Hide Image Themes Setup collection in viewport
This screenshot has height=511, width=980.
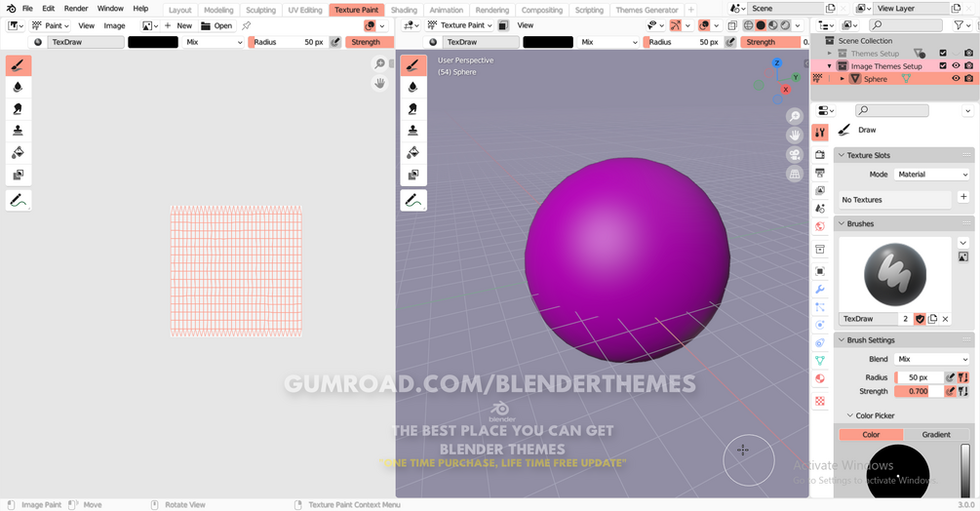coord(956,65)
